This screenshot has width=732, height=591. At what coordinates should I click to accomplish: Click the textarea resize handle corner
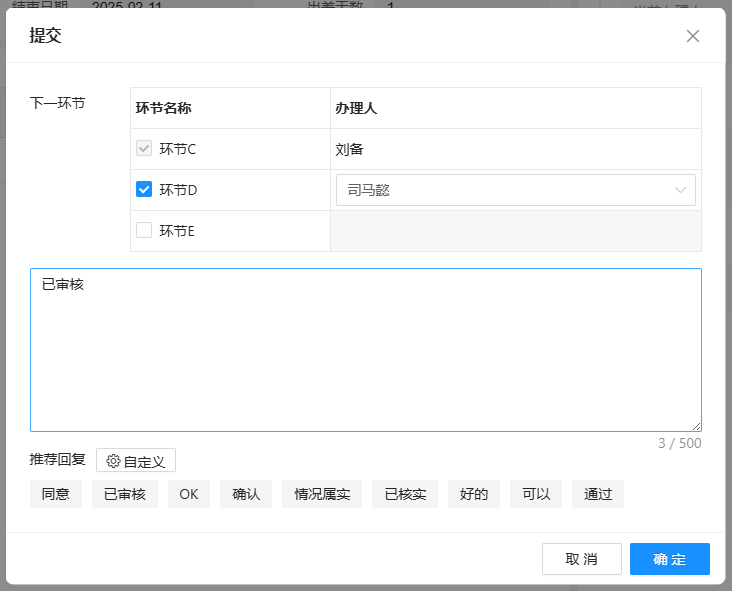point(696,426)
